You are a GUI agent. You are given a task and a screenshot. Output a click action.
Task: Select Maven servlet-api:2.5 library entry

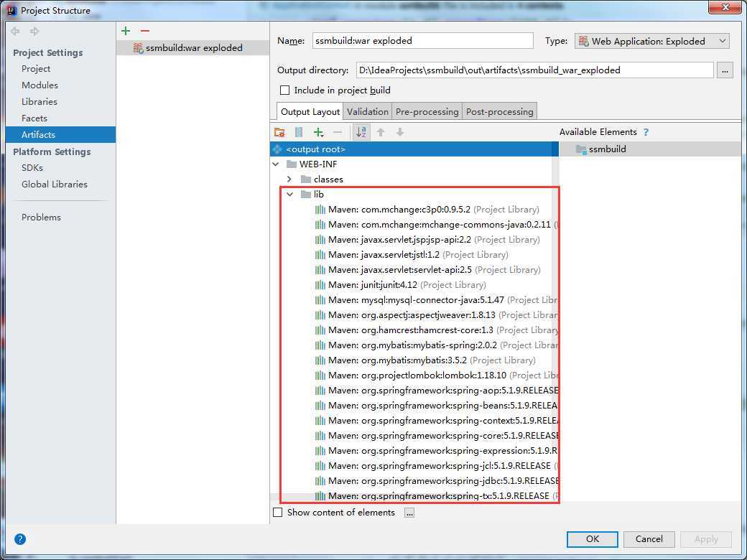(x=428, y=269)
